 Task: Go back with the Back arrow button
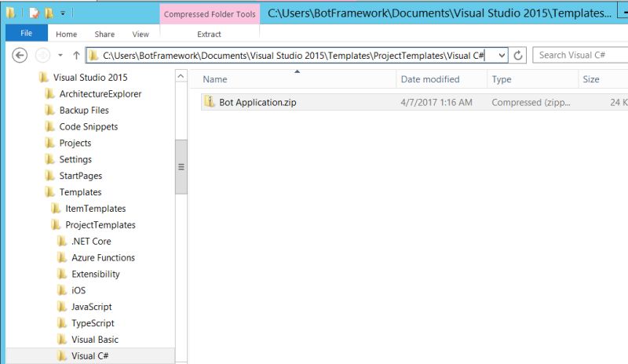[20, 55]
